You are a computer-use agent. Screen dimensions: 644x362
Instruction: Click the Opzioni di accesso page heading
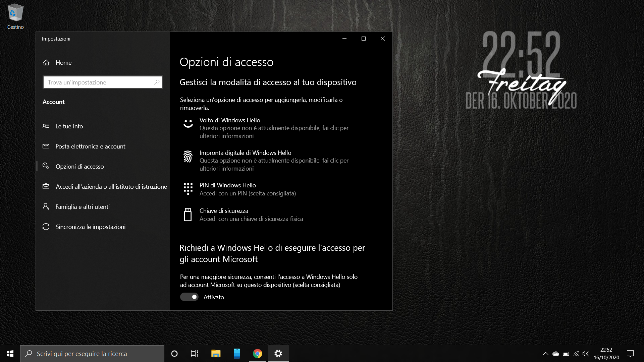[x=226, y=62]
